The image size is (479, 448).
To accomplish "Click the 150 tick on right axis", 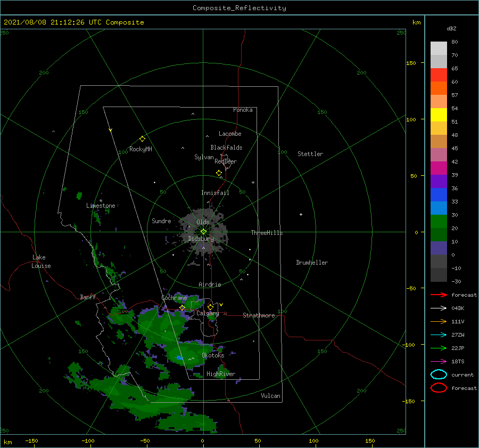I will point(411,63).
